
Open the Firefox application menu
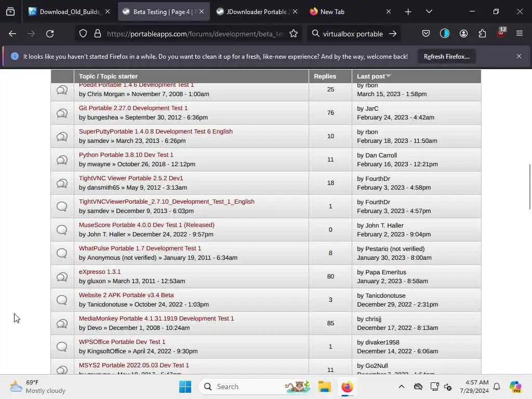[x=520, y=34]
